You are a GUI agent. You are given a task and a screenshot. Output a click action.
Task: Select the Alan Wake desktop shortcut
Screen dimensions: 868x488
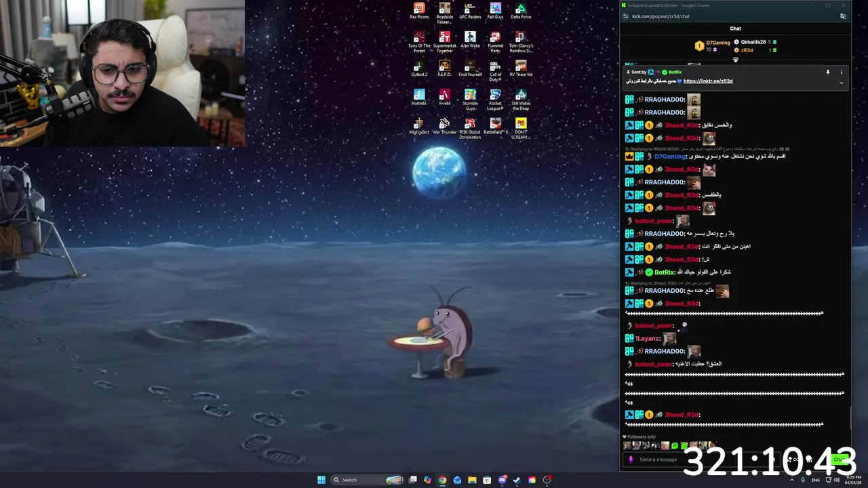(x=470, y=40)
